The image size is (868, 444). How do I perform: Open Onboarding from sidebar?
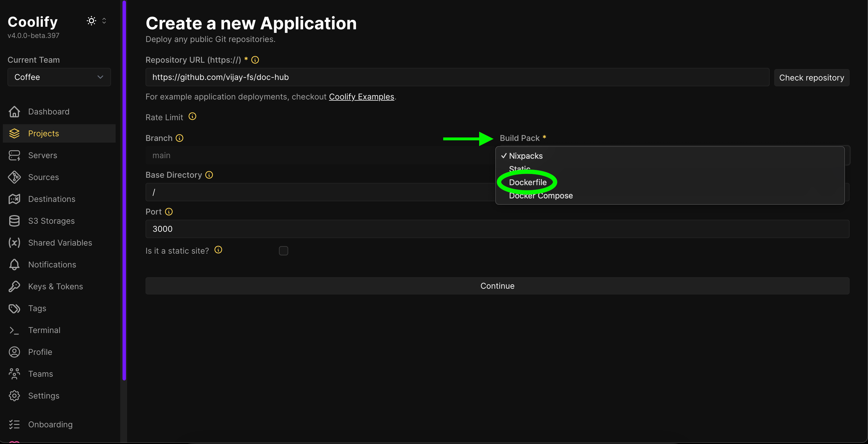[59, 424]
